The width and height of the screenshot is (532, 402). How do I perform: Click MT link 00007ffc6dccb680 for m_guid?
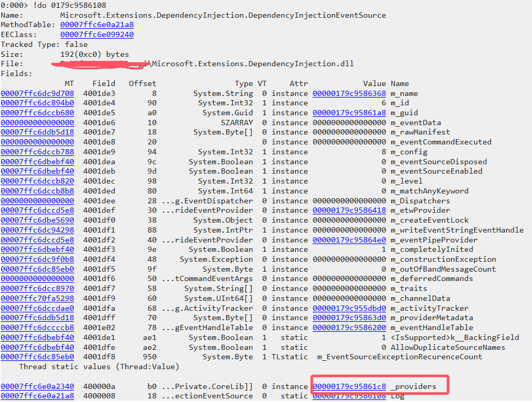point(38,113)
